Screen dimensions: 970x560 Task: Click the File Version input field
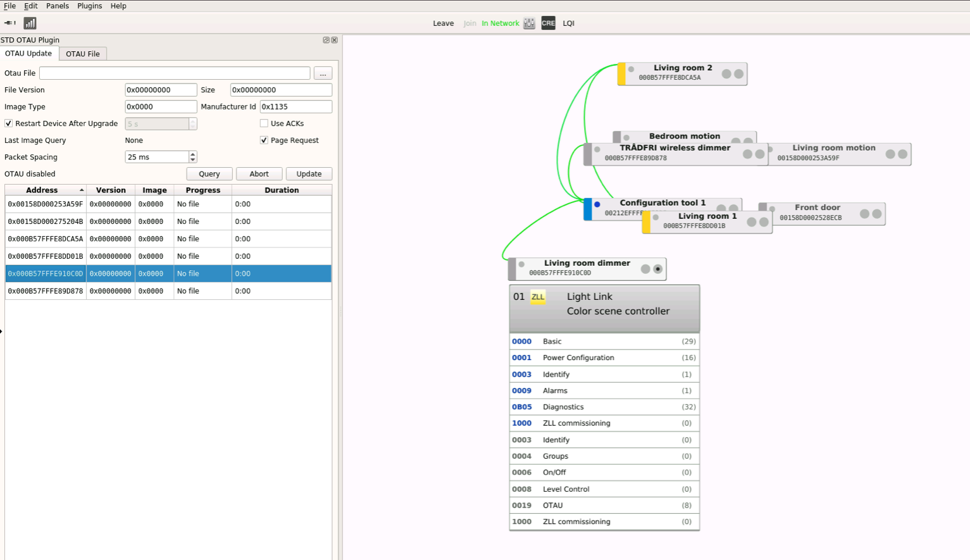point(161,90)
